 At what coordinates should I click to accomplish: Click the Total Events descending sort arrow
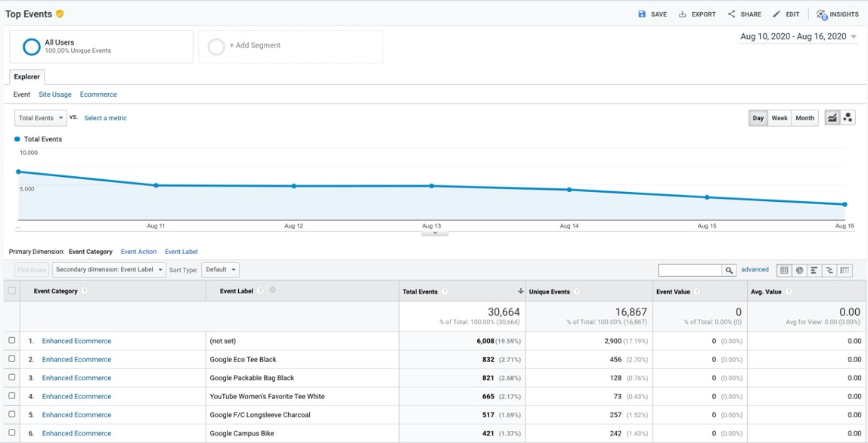[520, 291]
